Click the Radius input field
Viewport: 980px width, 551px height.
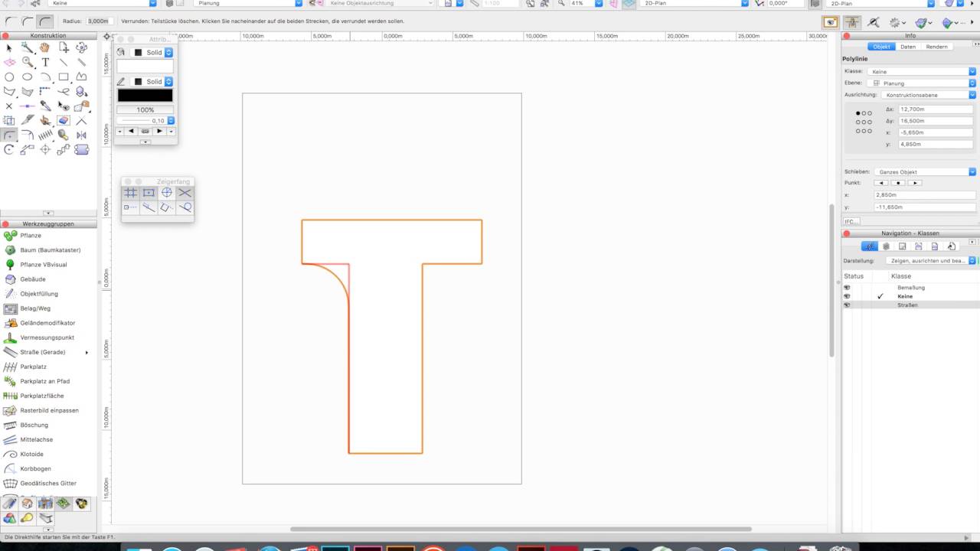point(98,21)
